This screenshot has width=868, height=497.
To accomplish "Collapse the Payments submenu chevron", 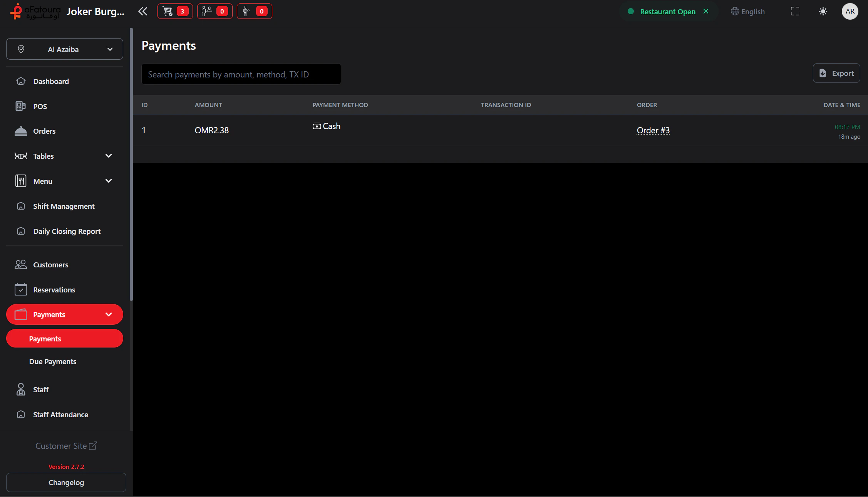I will (x=109, y=314).
